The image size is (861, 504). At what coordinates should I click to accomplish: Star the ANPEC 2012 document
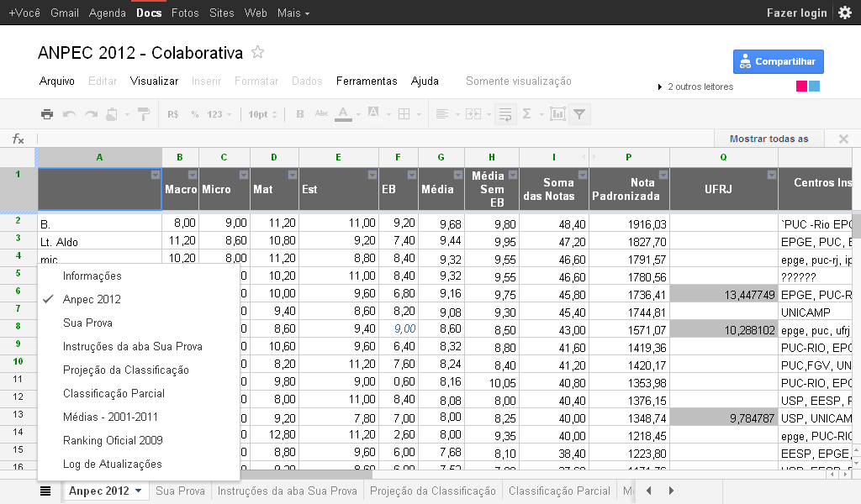point(257,52)
